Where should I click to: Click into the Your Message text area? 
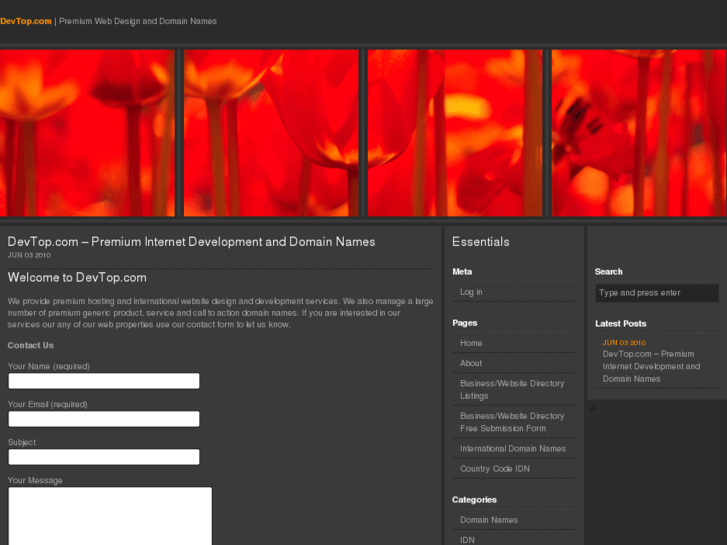110,516
